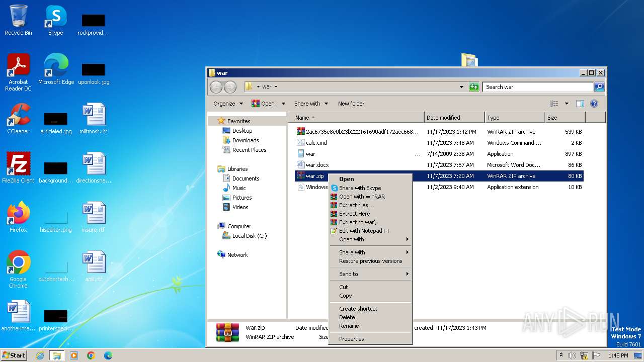The height and width of the screenshot is (362, 644).
Task: Open CCleaner desktop shortcut
Action: point(18,118)
